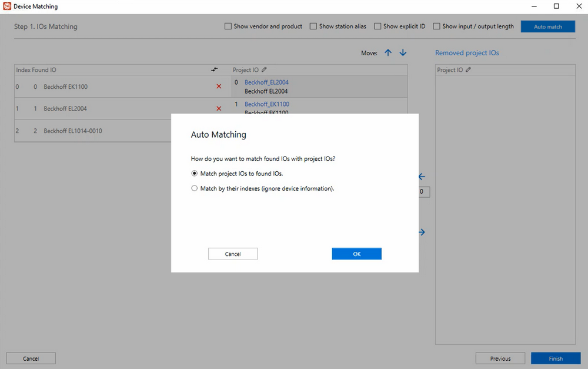The height and width of the screenshot is (369, 588).
Task: Tick the Show station alias checkbox
Action: click(313, 26)
